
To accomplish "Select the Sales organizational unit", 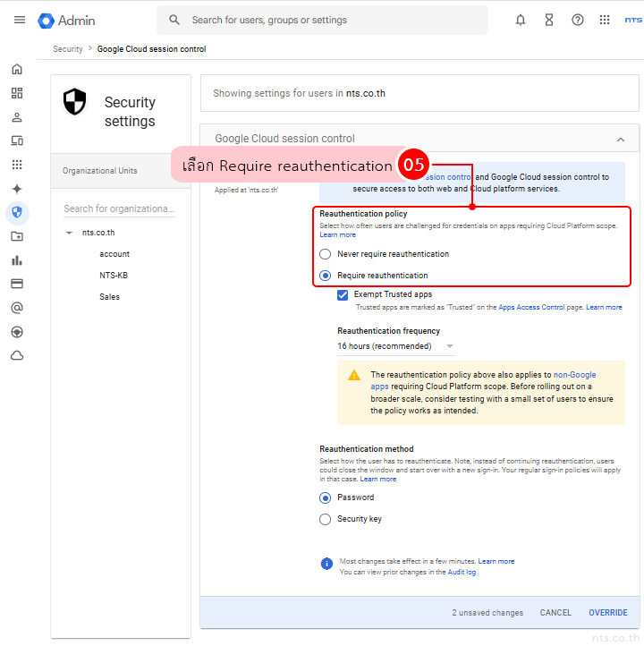I will click(x=109, y=297).
